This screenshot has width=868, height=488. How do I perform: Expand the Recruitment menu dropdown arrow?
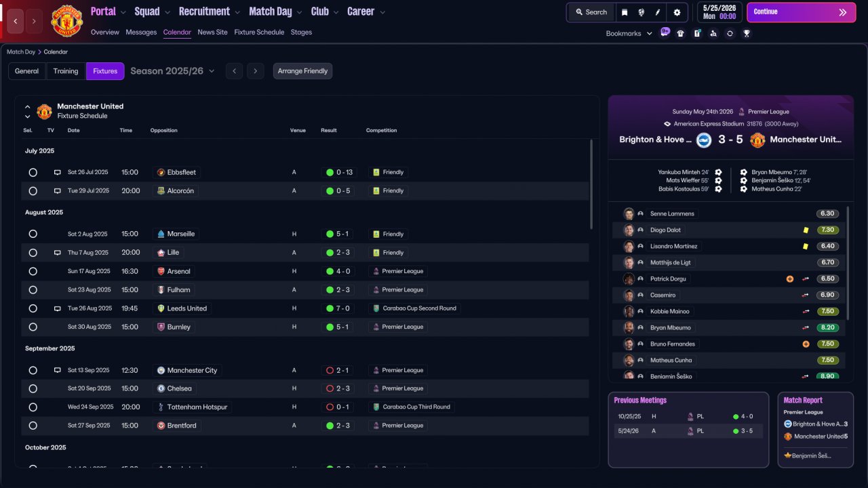(x=237, y=12)
